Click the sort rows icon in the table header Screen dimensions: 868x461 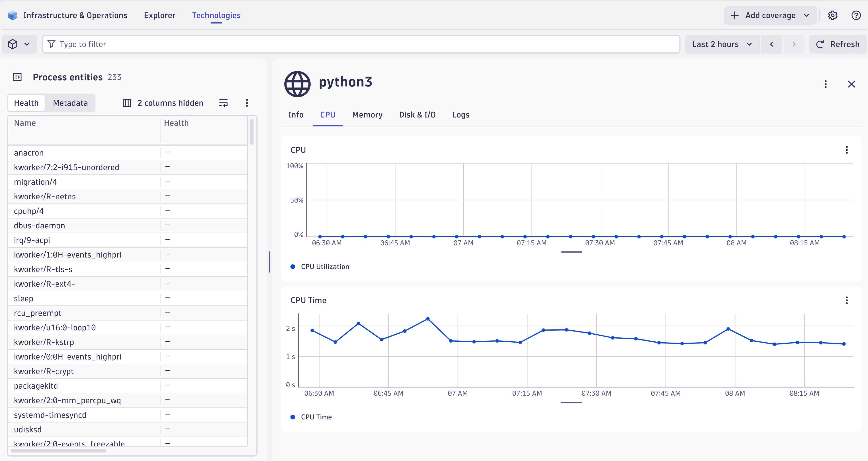(223, 103)
